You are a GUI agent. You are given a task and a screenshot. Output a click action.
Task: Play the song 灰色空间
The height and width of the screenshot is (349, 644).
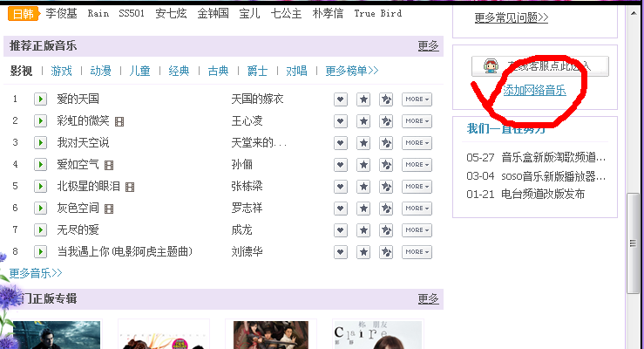[40, 208]
